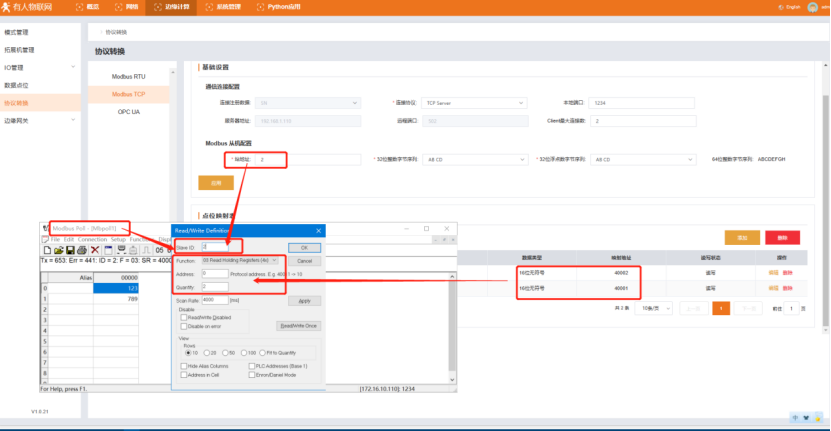Close the Read/Write Definition dialog with X
The height and width of the screenshot is (431, 831).
pyautogui.click(x=318, y=230)
